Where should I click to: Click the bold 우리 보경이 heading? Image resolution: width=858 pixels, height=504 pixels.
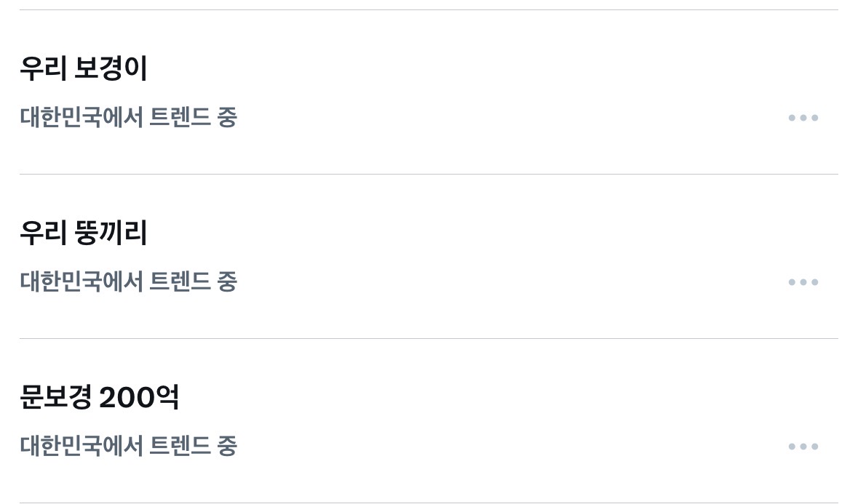coord(83,69)
